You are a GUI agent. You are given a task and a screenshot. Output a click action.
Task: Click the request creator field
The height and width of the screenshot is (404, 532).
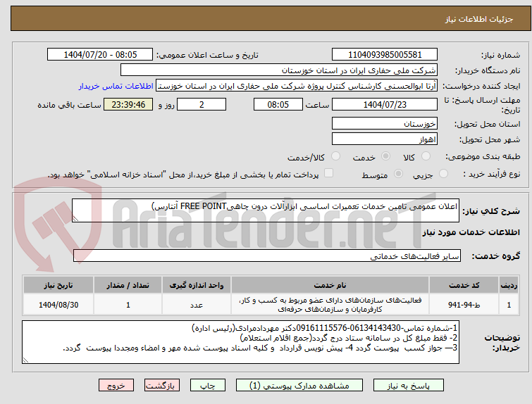[x=297, y=86]
